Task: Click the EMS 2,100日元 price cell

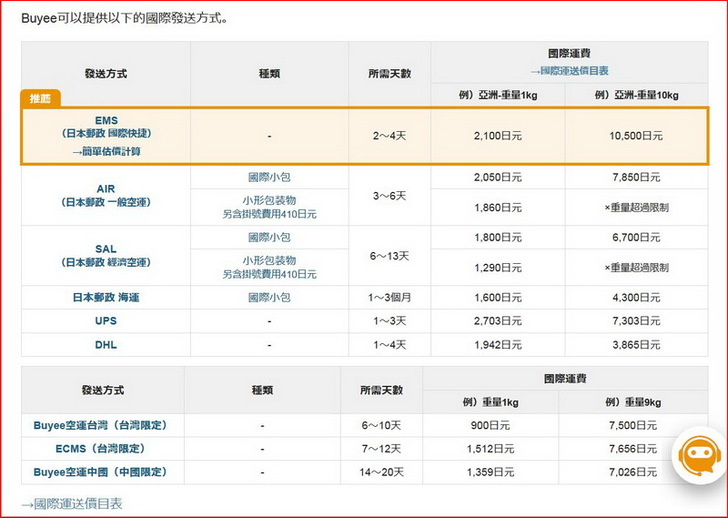Action: [x=497, y=136]
